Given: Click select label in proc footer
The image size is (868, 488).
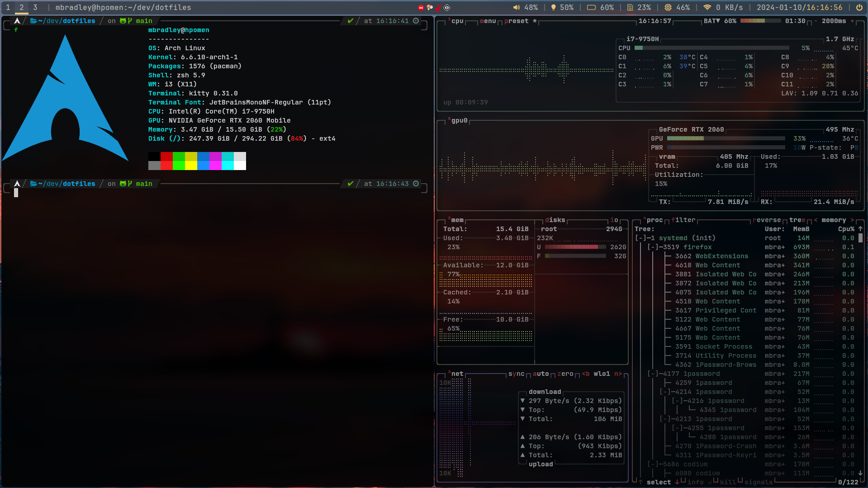Looking at the screenshot, I should point(659,482).
